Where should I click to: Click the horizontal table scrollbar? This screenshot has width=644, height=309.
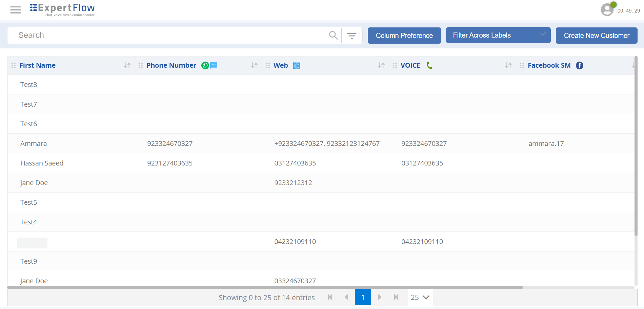coord(264,287)
